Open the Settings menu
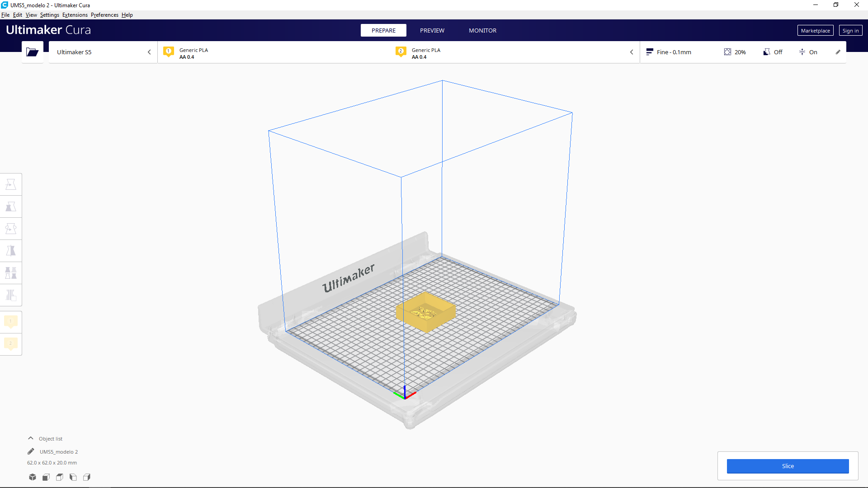 coord(50,15)
